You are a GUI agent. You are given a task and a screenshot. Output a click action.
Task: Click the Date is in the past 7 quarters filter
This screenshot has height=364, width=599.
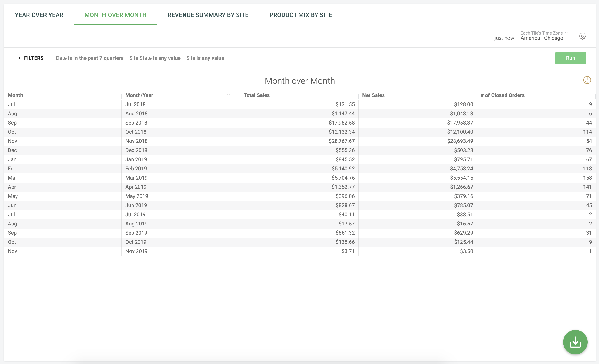point(90,58)
